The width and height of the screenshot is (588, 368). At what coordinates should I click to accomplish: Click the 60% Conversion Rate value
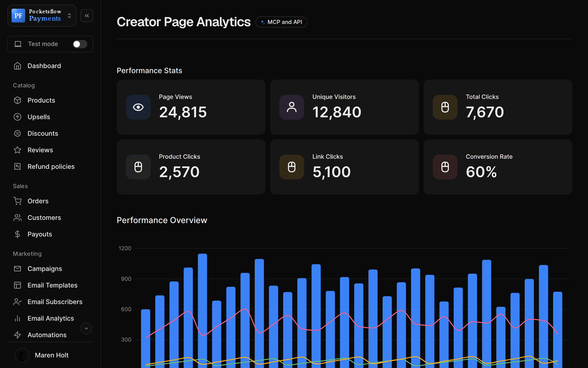point(481,172)
